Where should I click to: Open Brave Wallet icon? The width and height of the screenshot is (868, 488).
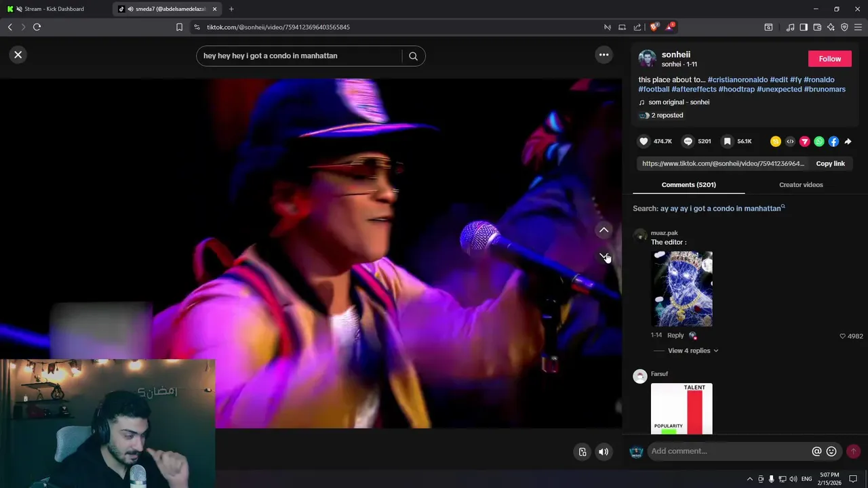817,27
